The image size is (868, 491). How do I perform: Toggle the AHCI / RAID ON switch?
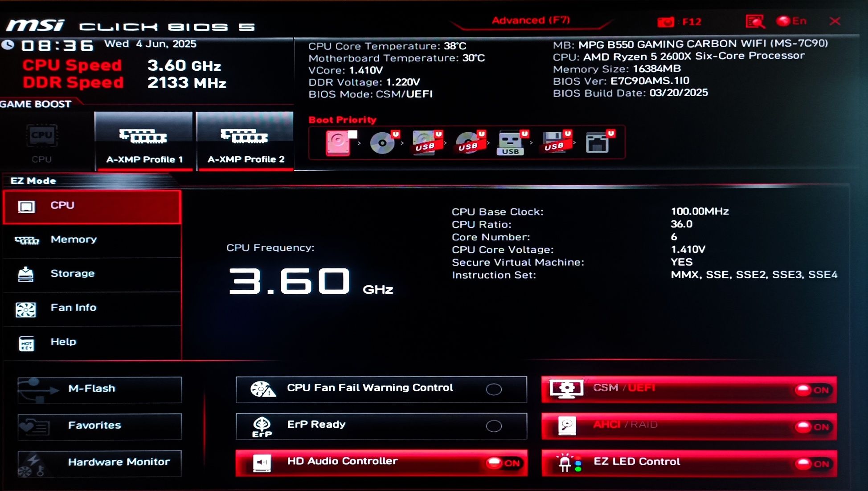tap(813, 427)
